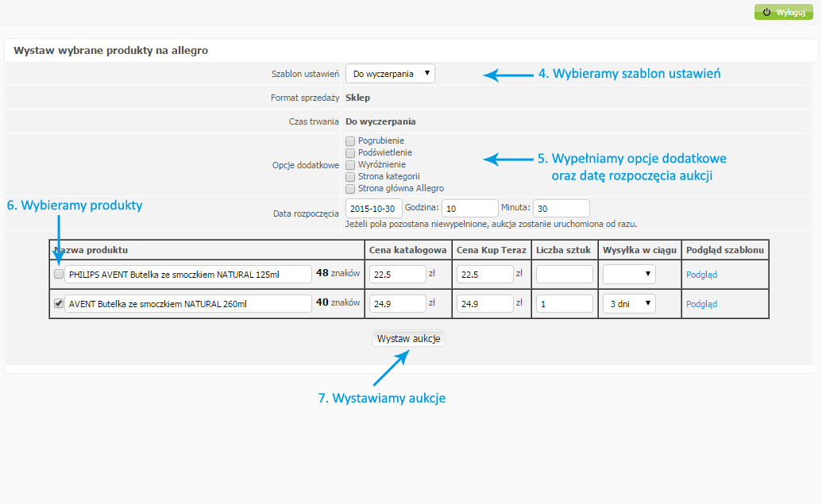Click the Wyloguj logout button
Image resolution: width=822 pixels, height=504 pixels.
pyautogui.click(x=783, y=12)
